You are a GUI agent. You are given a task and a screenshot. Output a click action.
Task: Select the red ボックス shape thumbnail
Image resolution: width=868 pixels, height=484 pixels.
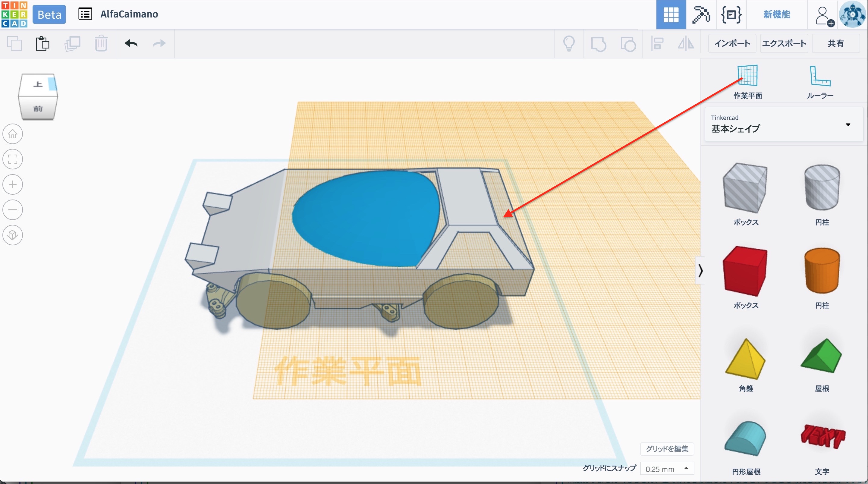745,271
